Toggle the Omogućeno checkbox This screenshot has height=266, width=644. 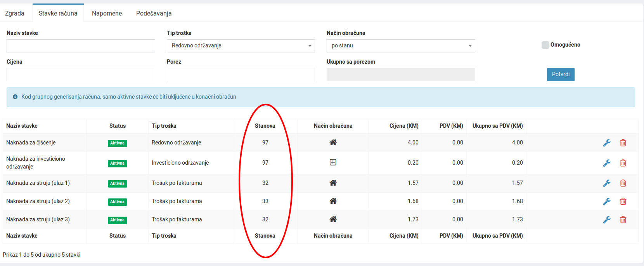[545, 45]
